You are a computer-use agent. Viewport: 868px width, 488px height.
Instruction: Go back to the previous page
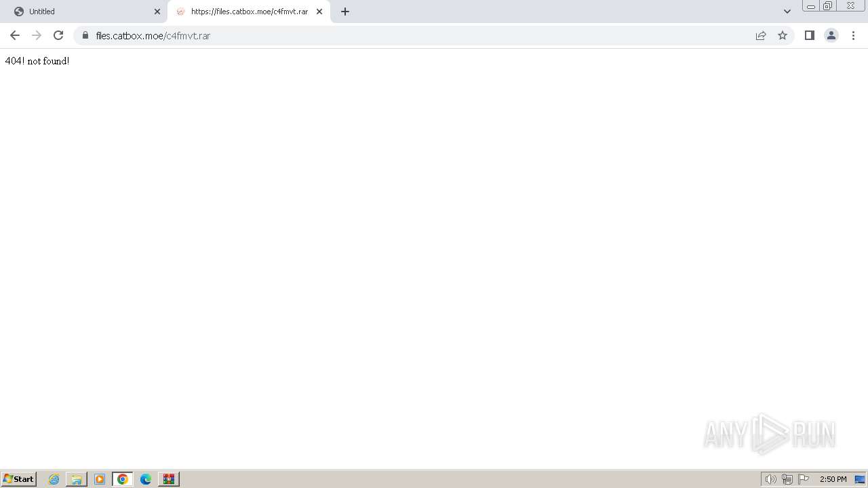click(15, 35)
